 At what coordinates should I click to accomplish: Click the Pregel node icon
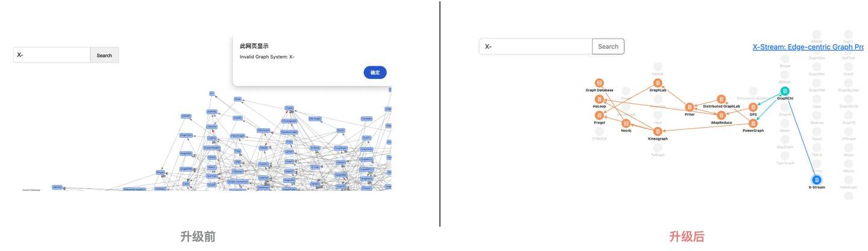pos(599,115)
